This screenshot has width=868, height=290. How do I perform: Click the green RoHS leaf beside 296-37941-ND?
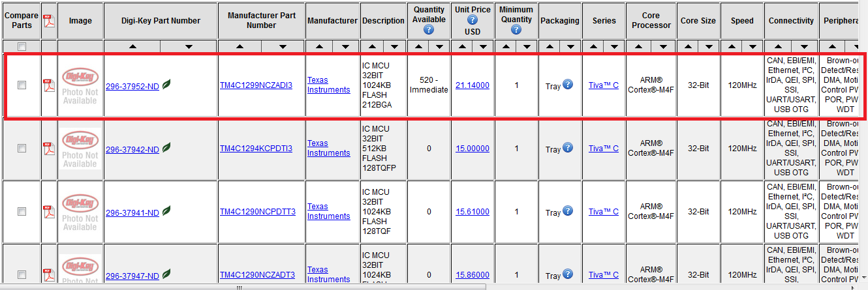pos(166,211)
